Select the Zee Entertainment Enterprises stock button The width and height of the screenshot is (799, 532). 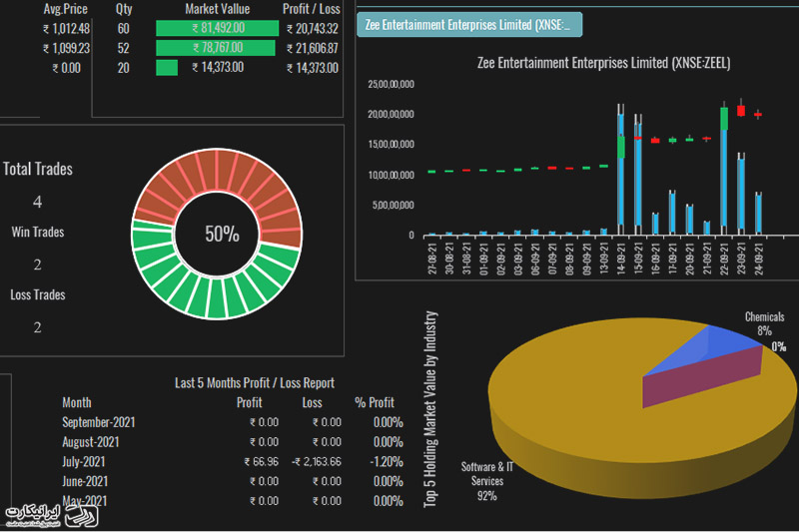(468, 25)
